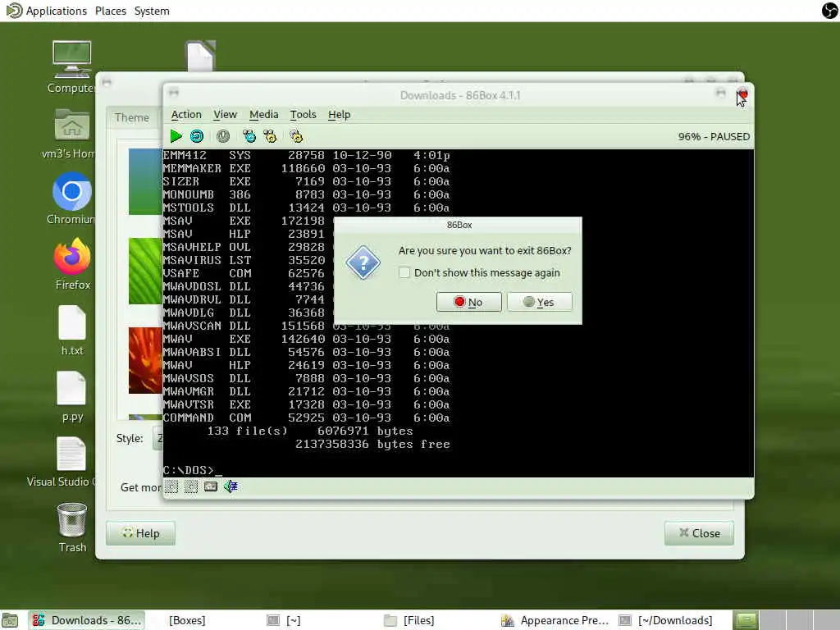The height and width of the screenshot is (630, 840).
Task: Open the Tools menu
Action: pos(303,115)
